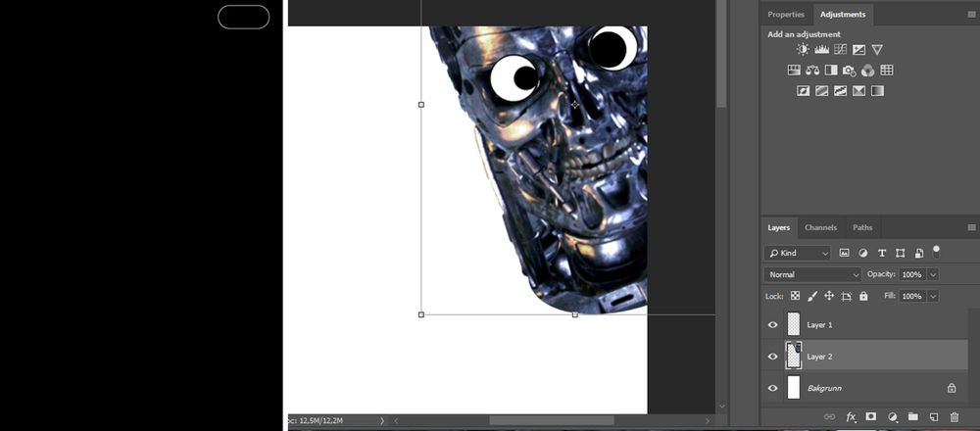Create new fill or adjustment layer
This screenshot has height=431, width=980.
[893, 416]
